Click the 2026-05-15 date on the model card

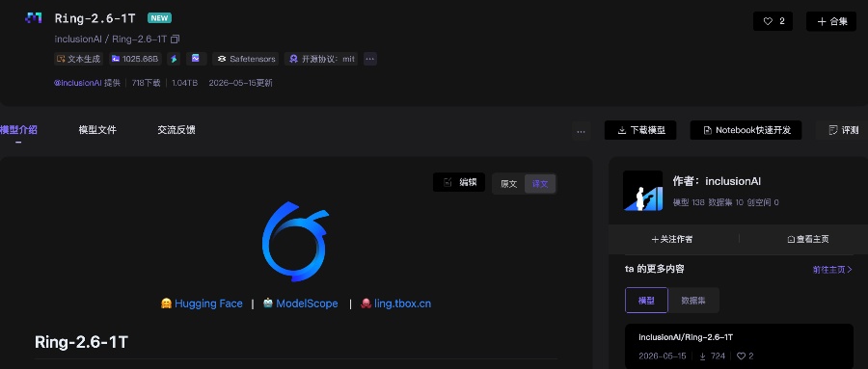[x=662, y=356]
